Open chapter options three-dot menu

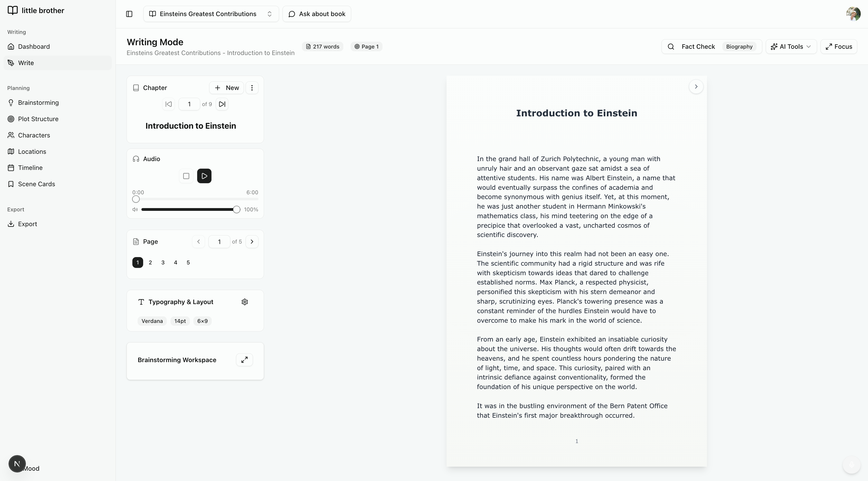tap(252, 88)
